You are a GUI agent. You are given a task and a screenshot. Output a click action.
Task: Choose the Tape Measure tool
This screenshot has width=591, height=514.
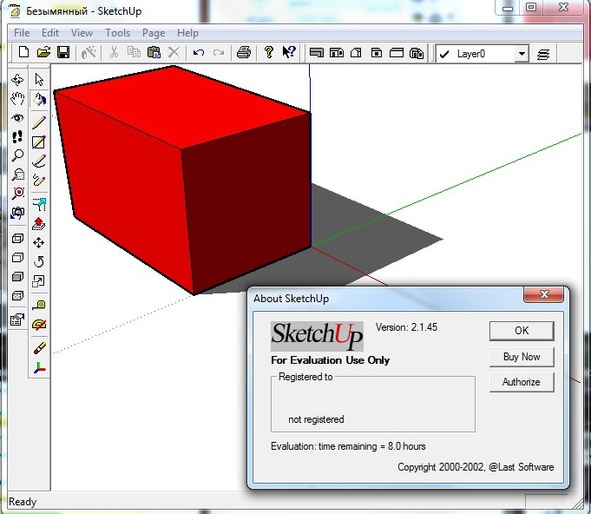[x=39, y=304]
